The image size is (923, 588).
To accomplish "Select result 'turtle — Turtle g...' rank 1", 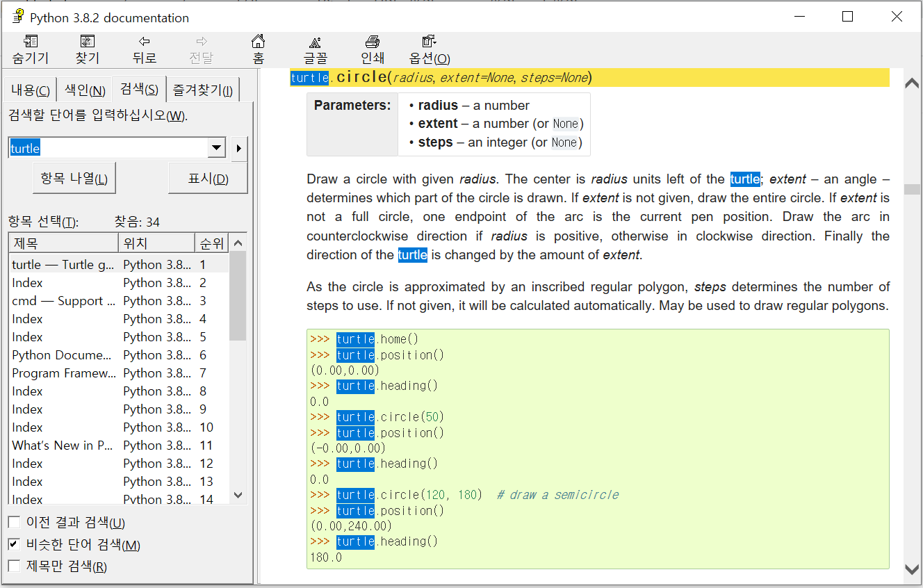I will point(119,265).
